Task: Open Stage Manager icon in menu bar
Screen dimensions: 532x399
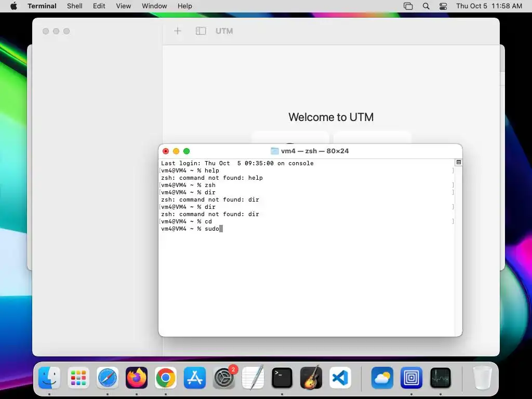Action: click(408, 6)
